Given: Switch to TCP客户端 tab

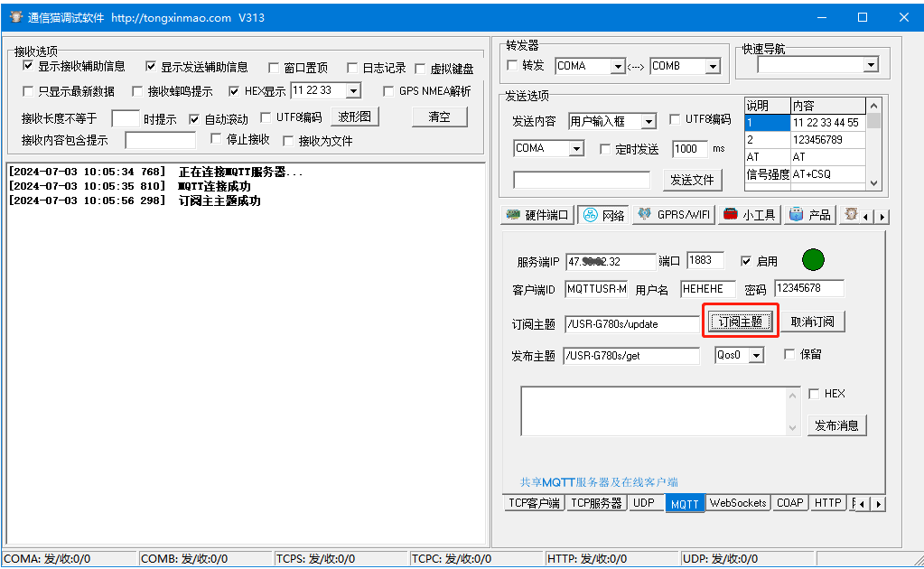Looking at the screenshot, I should (534, 503).
